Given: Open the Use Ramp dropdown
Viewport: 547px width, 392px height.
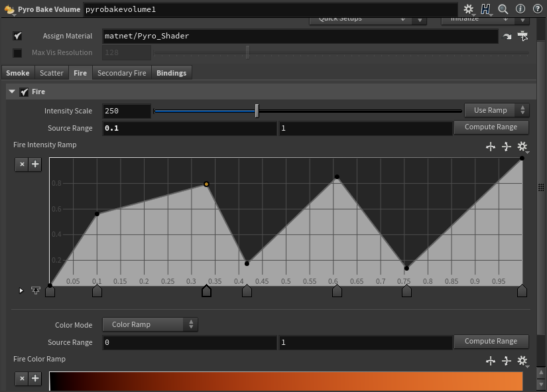Looking at the screenshot, I should coord(496,111).
